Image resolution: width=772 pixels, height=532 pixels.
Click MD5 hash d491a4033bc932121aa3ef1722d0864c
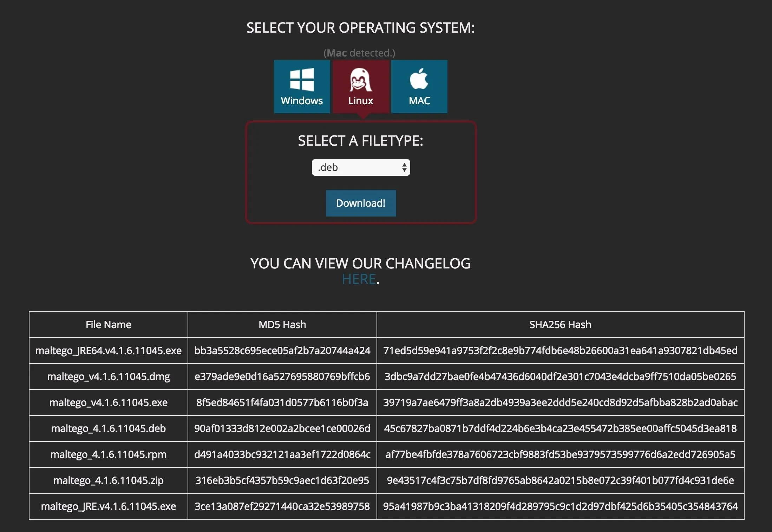[x=282, y=454]
